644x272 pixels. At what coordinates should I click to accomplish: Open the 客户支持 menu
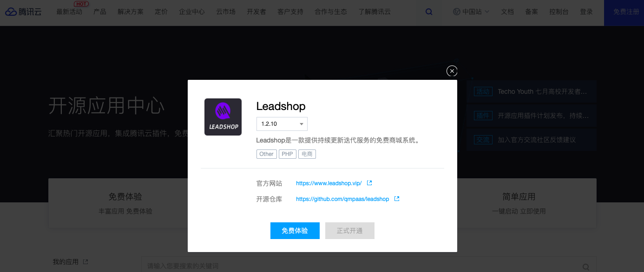(290, 12)
